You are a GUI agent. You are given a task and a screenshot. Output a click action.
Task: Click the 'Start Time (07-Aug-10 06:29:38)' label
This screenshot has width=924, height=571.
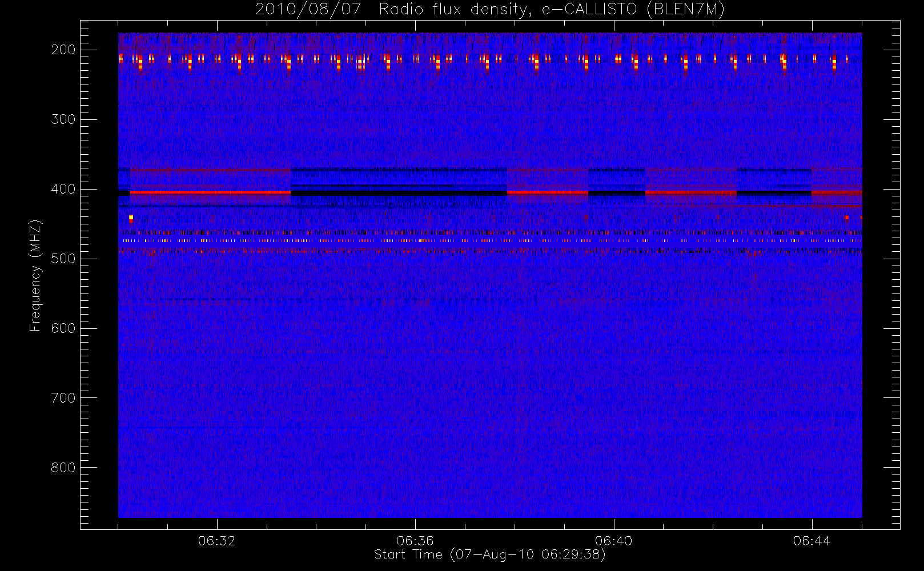point(489,554)
